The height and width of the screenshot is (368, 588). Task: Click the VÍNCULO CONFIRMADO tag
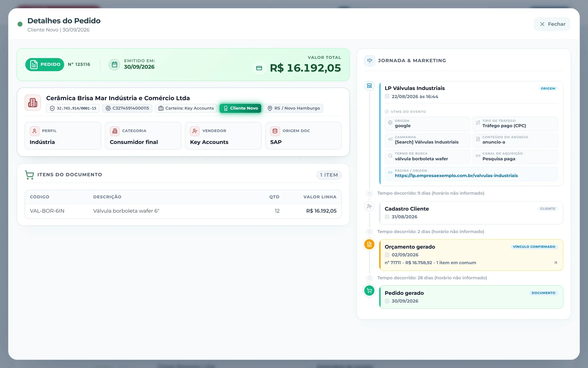534,247
